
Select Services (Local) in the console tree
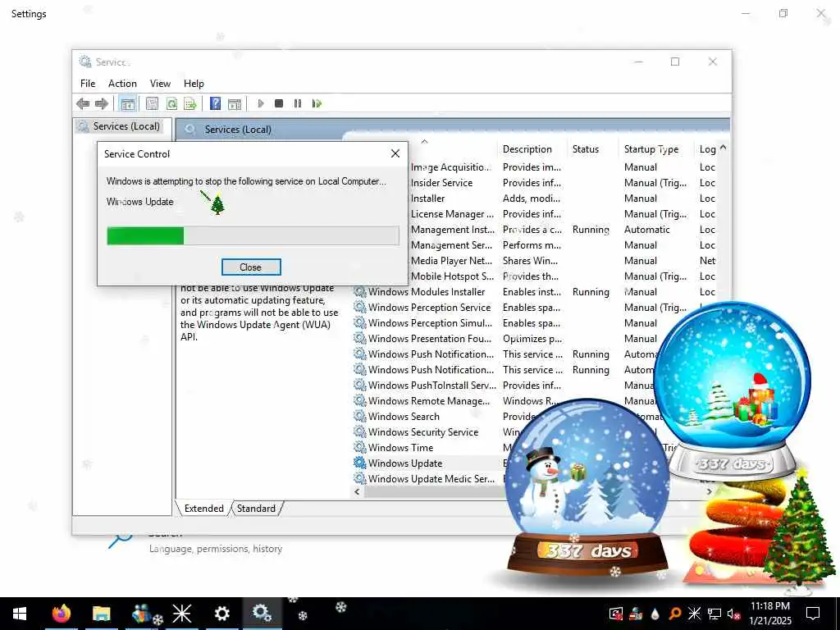(x=126, y=126)
